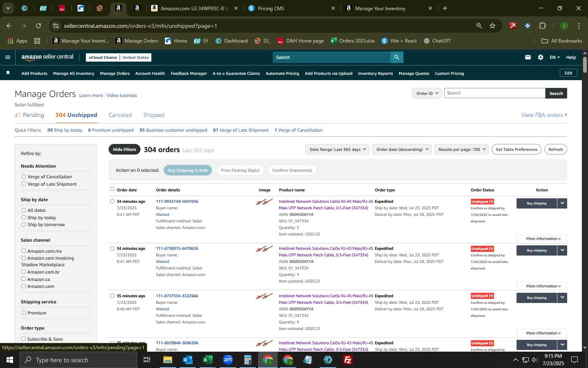Click the Seller Central header search box
The image size is (588, 368).
click(331, 57)
